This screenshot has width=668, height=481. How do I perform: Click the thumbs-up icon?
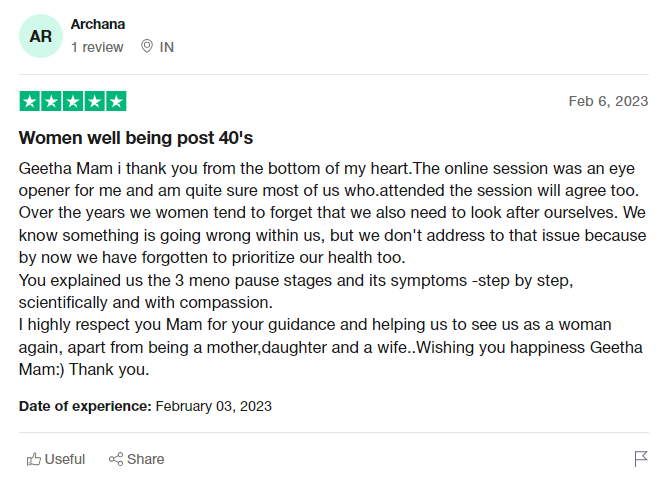click(34, 459)
